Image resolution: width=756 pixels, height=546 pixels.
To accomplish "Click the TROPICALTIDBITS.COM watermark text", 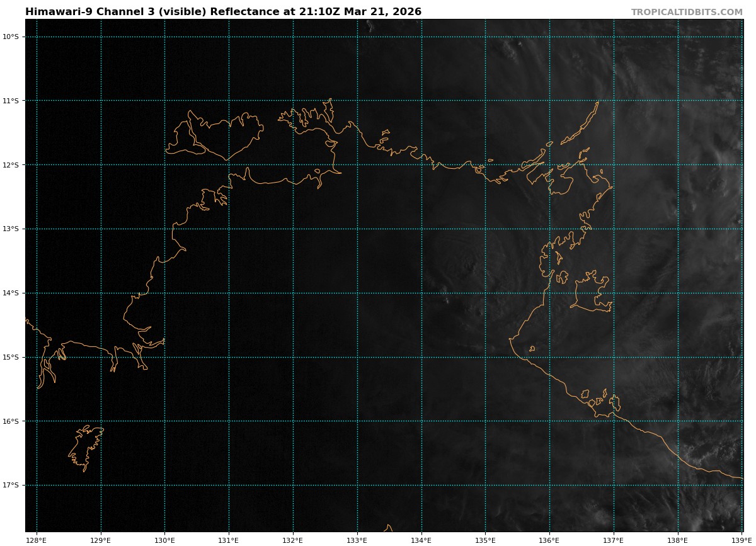I will click(687, 13).
